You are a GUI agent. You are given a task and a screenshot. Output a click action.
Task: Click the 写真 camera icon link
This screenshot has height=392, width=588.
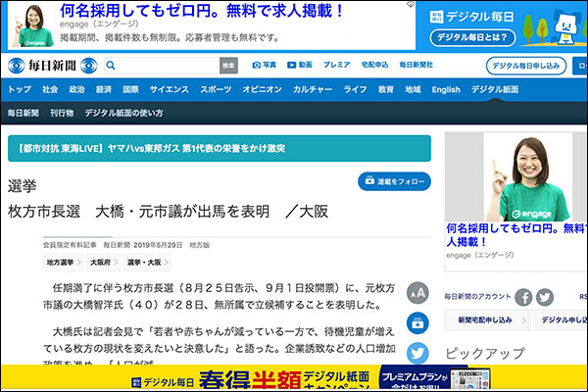pos(264,65)
